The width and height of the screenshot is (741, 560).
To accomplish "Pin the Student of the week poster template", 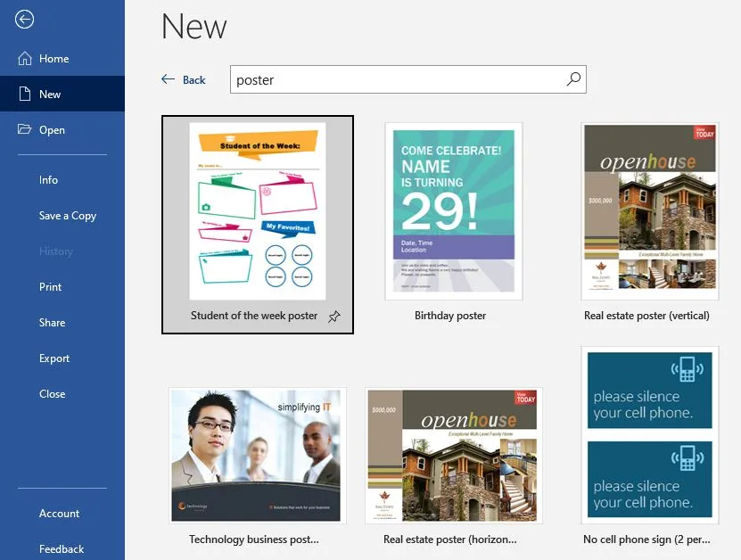I will tap(334, 316).
